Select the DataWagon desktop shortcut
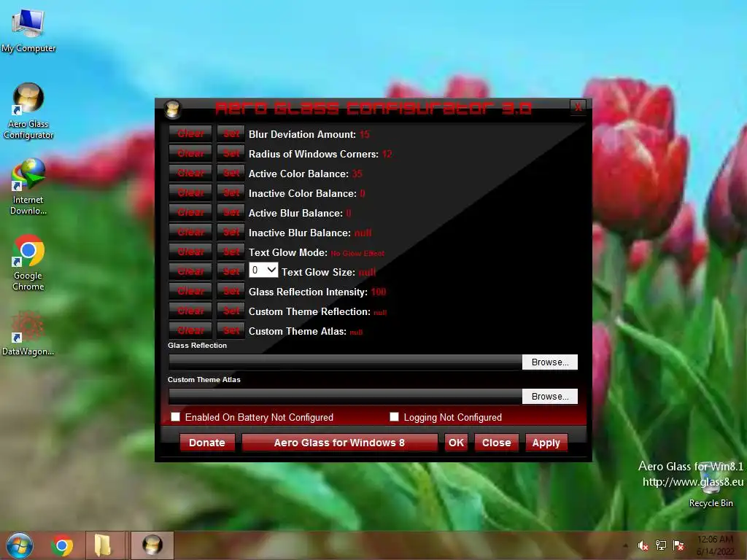 tap(28, 333)
